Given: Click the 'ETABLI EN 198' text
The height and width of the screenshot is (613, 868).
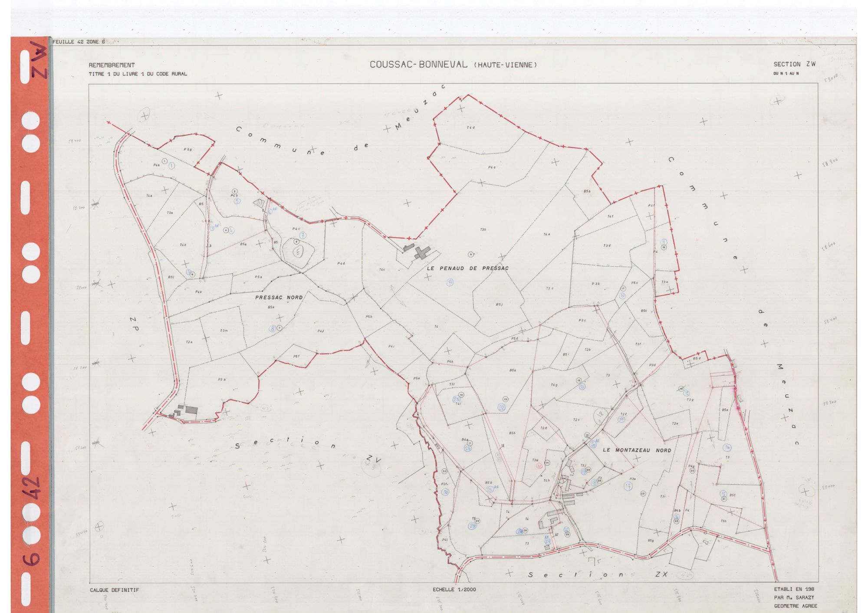Looking at the screenshot, I should click(794, 589).
